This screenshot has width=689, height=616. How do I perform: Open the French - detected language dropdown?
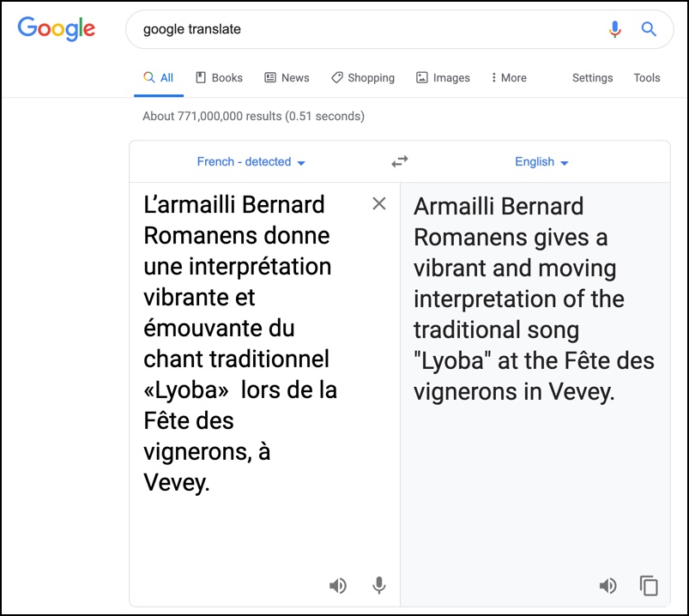coord(251,161)
